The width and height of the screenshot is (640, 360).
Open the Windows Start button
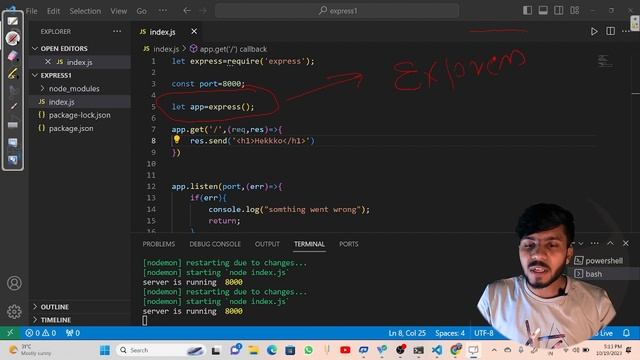click(x=105, y=350)
